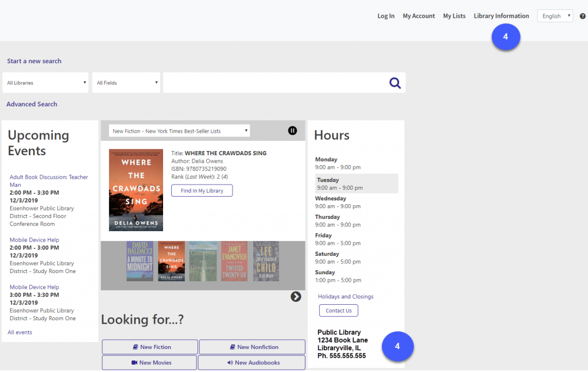Advance carousel with the right arrow icon
This screenshot has height=372, width=588.
click(296, 297)
